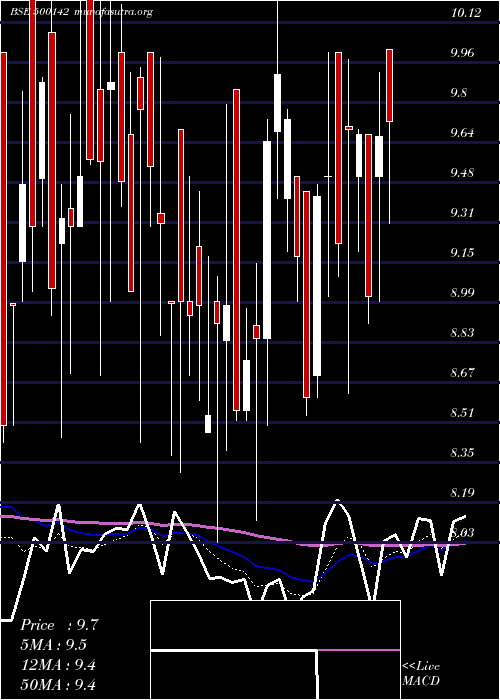
Task: Click the 8.35 price axis label
Action: point(462,453)
